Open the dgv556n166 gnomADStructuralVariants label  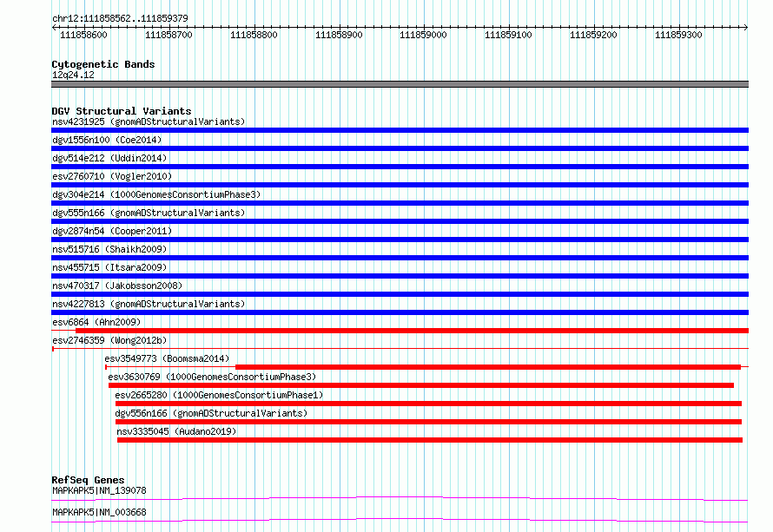pyautogui.click(x=211, y=413)
